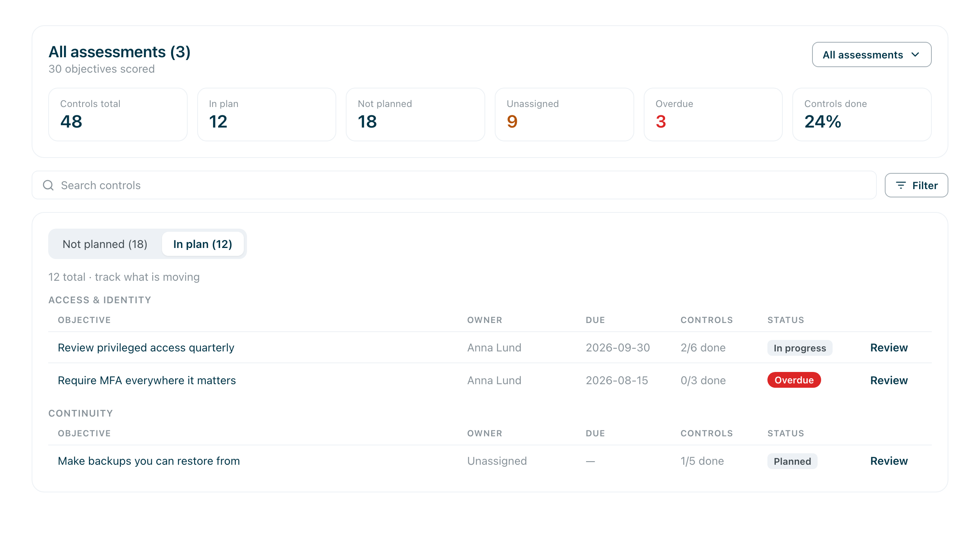
Task: Click the Planned status badge
Action: pos(792,461)
